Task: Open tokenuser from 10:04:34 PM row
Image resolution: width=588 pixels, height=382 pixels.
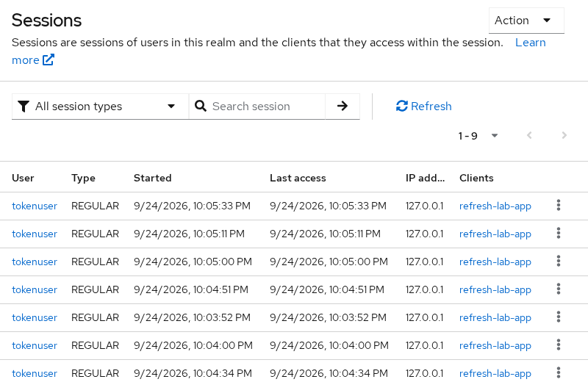Action: 35,373
